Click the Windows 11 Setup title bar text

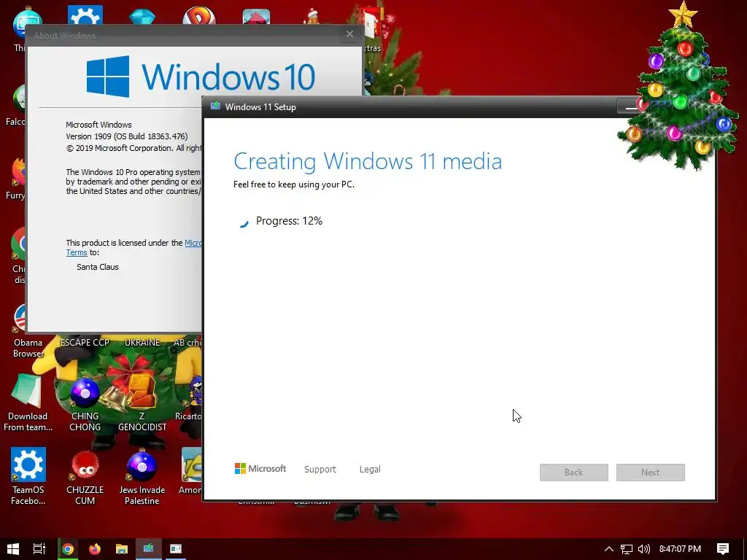tap(260, 107)
